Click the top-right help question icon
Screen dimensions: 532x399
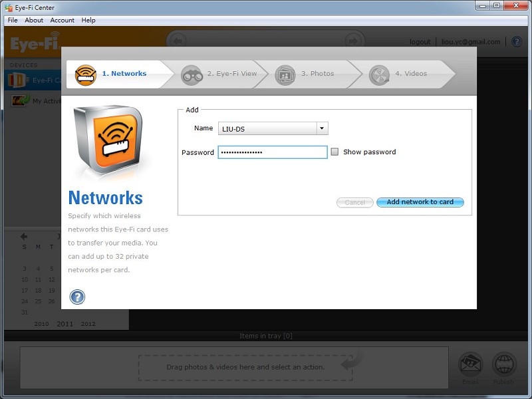pos(517,41)
